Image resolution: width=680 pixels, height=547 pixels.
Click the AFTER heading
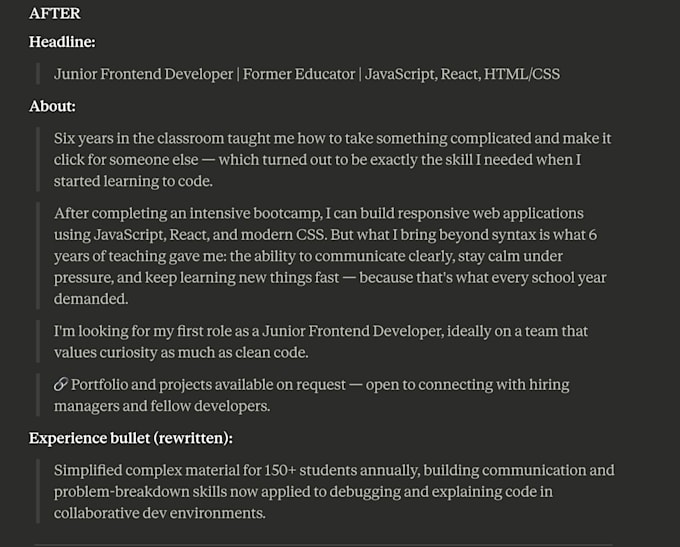coord(55,13)
